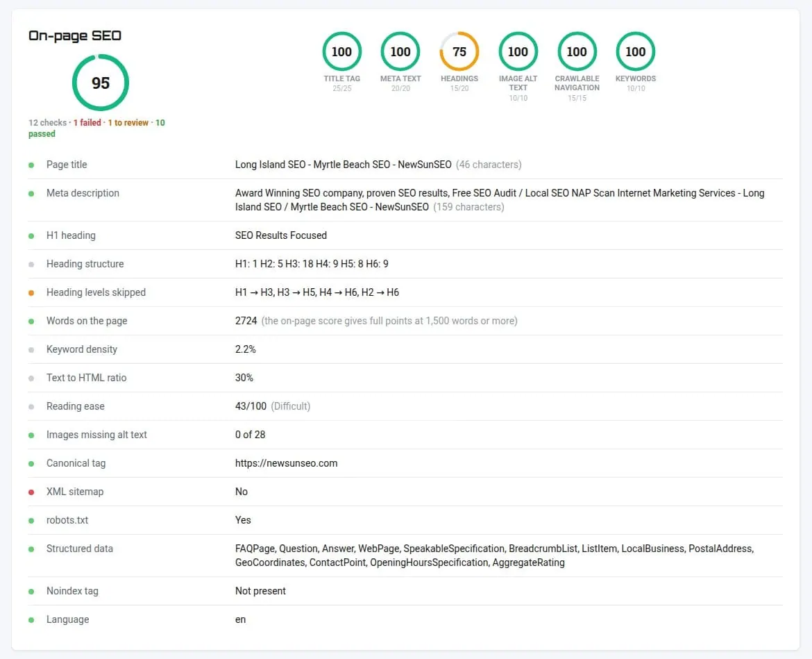
Task: Click the green dot beside Canonical tag
Action: [x=31, y=464]
